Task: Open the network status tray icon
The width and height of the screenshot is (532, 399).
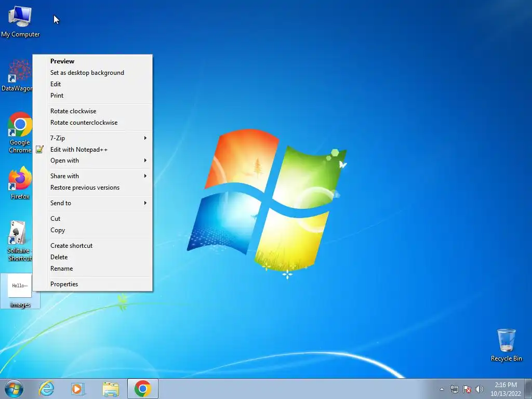Action: pos(454,389)
